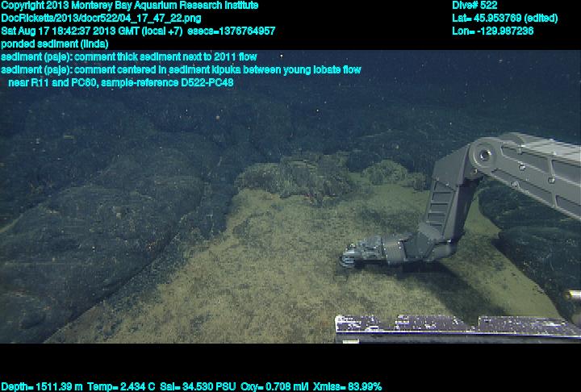Click the Lon= -129.987236 readout
The width and height of the screenshot is (581, 392).
click(x=493, y=31)
